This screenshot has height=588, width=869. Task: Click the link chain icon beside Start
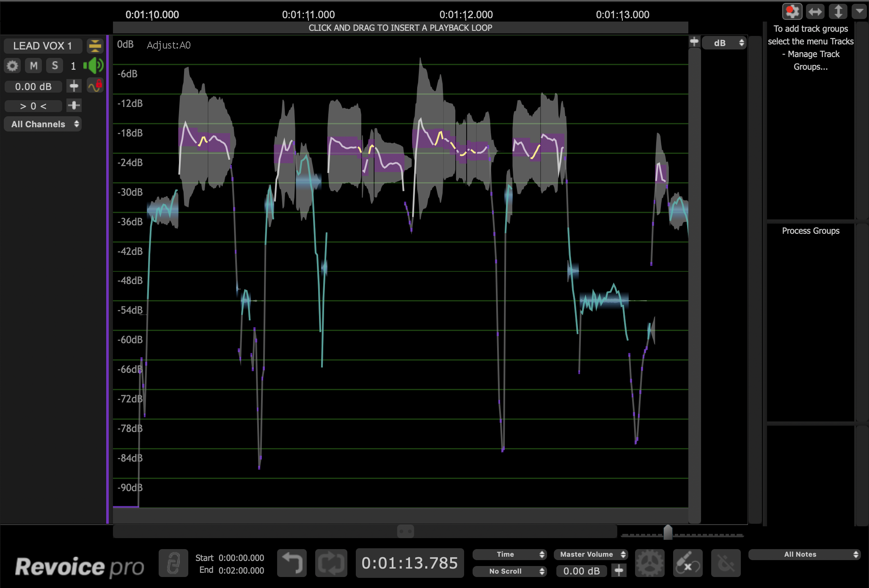tap(173, 563)
